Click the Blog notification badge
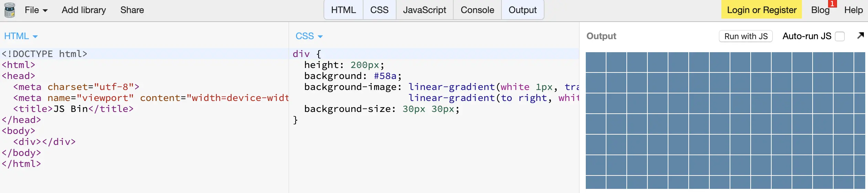The image size is (868, 193). [x=832, y=3]
